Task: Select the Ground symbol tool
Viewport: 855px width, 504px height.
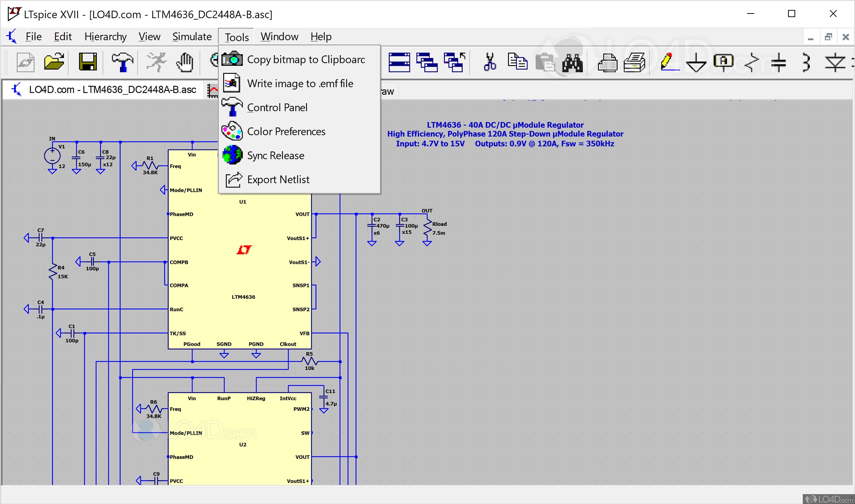Action: coord(696,62)
